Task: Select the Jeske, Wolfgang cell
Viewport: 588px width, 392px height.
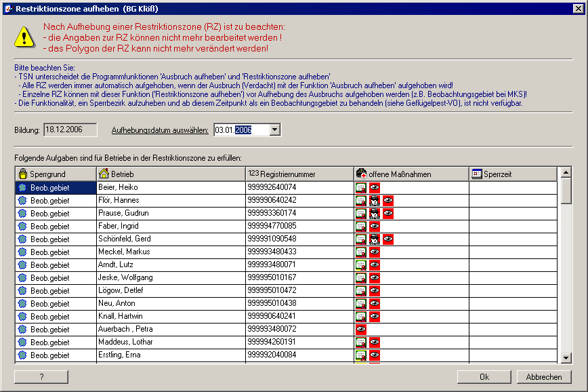Action: click(171, 278)
